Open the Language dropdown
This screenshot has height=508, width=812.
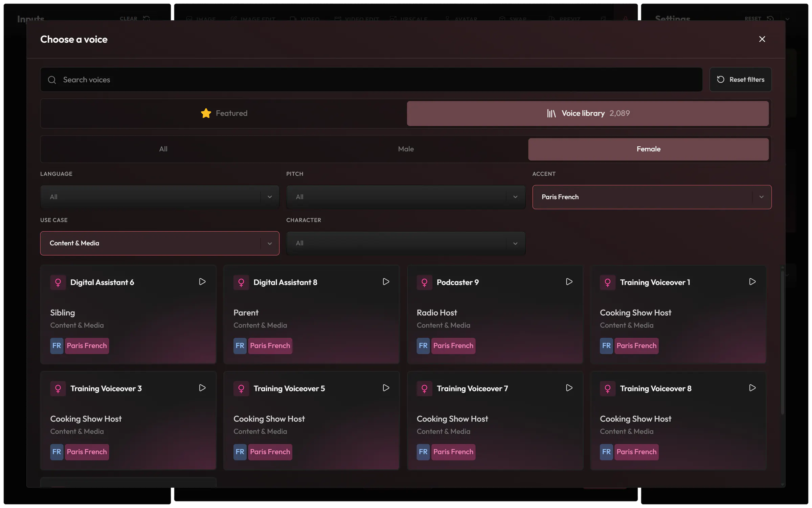pos(160,197)
